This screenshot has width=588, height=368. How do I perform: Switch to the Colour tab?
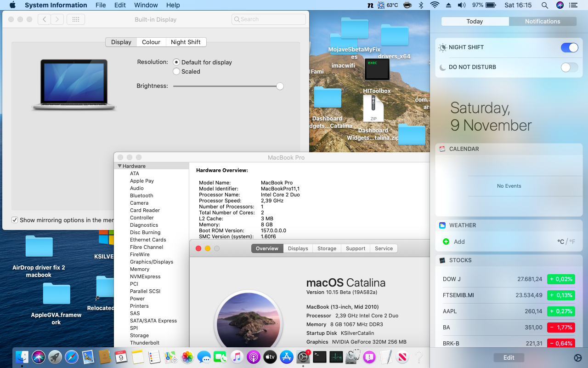pos(151,42)
